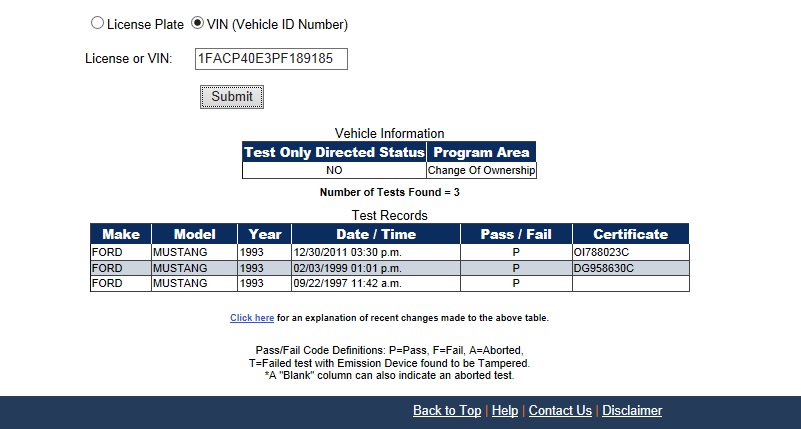Image resolution: width=801 pixels, height=429 pixels.
Task: Click the 12/30/2011 03:30 p.m. test record
Action: point(348,253)
